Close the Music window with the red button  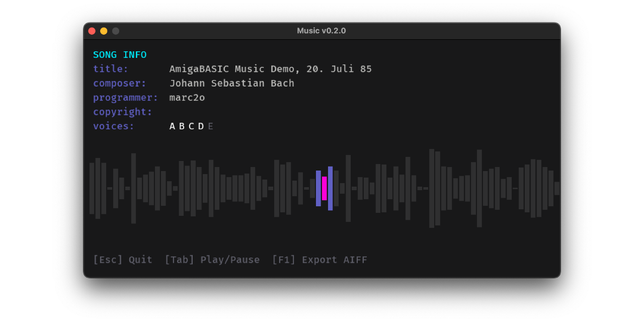(92, 31)
